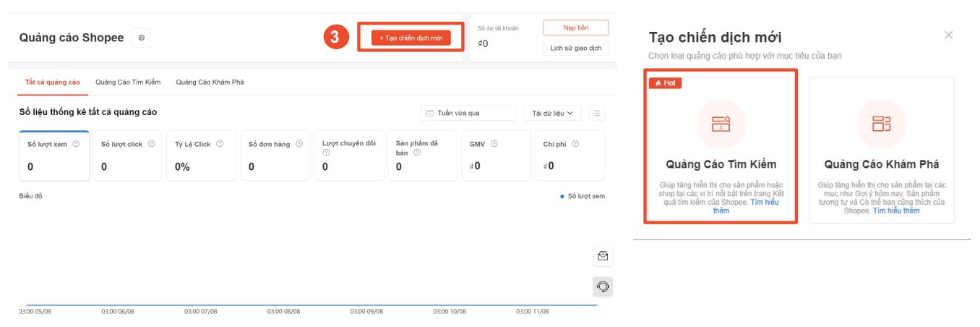Select the Chi phí metric card
Viewport: 980px width, 327px height.
click(570, 156)
